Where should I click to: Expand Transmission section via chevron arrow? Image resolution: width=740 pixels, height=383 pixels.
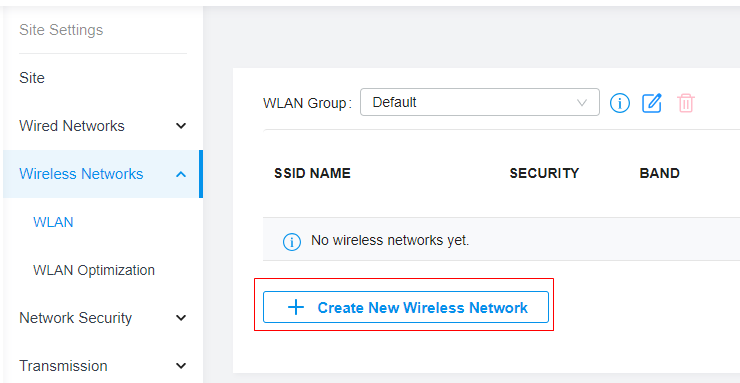point(181,366)
